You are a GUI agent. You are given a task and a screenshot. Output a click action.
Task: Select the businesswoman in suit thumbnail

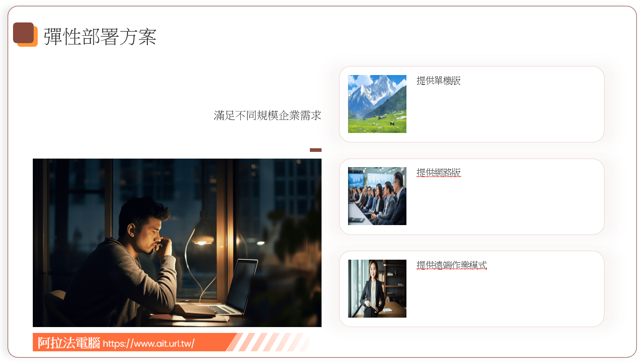377,288
